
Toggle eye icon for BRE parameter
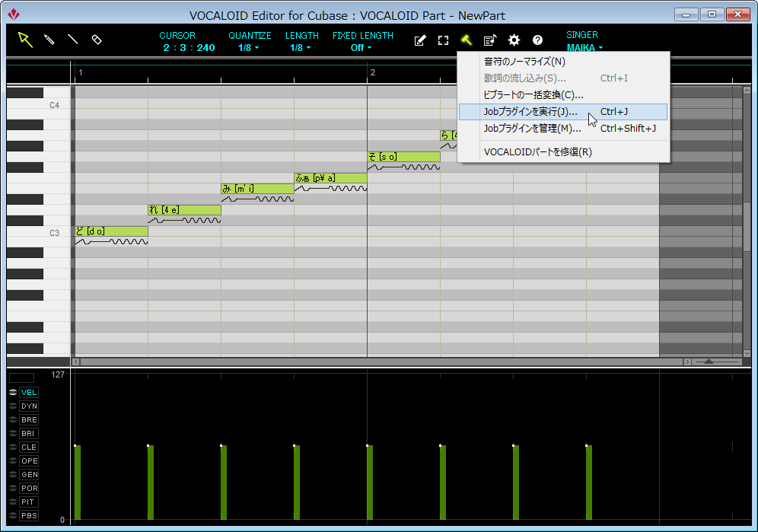tap(13, 420)
